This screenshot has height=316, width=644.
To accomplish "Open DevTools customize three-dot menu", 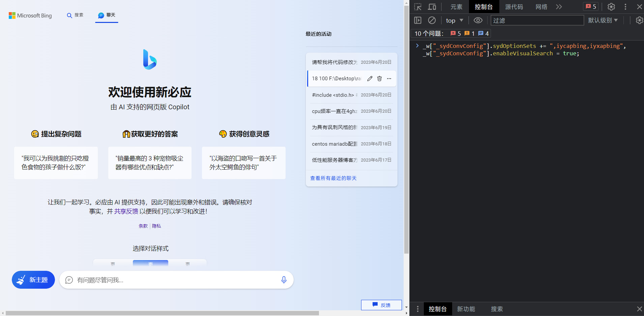I will [x=625, y=7].
